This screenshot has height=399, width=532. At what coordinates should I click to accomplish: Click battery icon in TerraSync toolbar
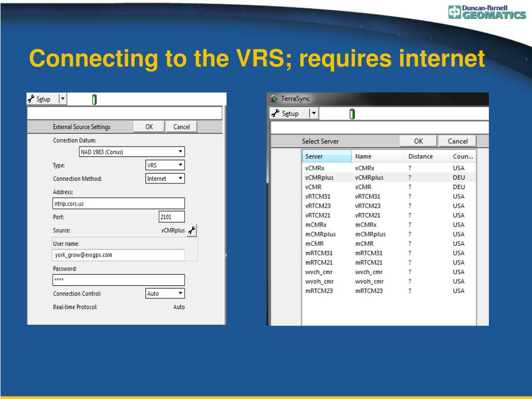[352, 114]
